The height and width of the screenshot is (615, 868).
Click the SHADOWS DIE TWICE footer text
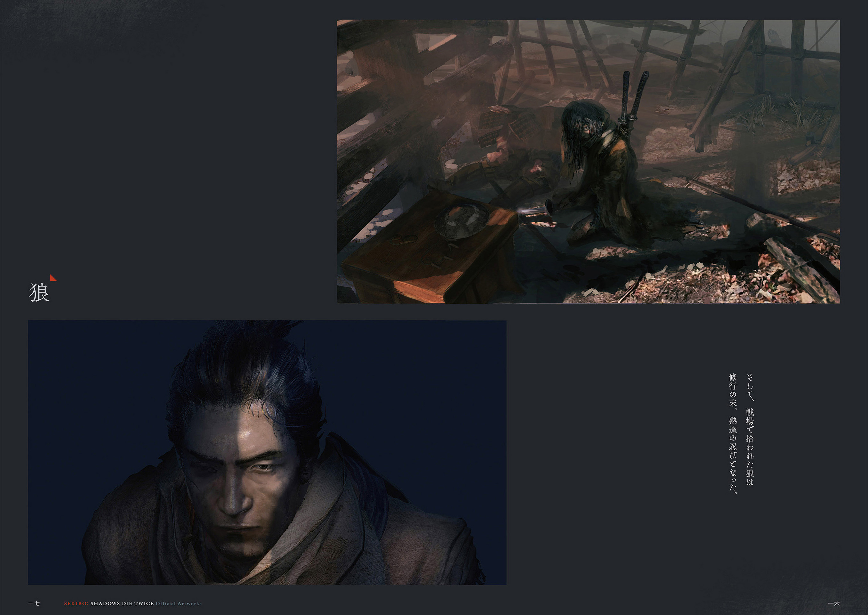pyautogui.click(x=122, y=603)
